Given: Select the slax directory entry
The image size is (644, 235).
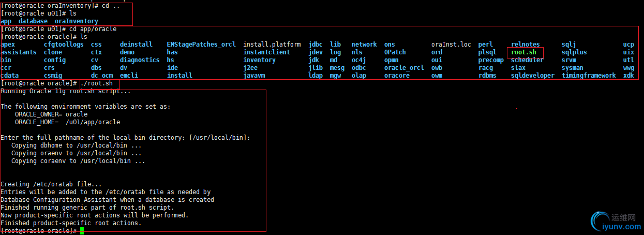Looking at the screenshot, I should tap(518, 68).
